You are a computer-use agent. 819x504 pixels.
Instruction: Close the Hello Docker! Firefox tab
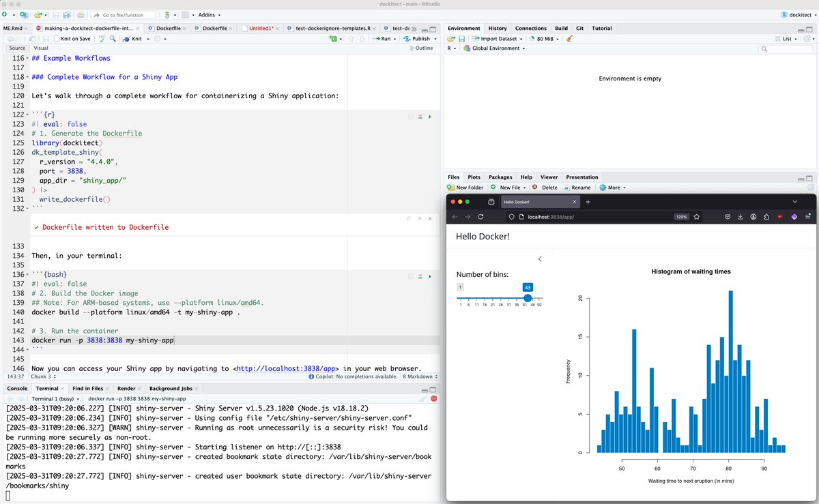coord(575,202)
